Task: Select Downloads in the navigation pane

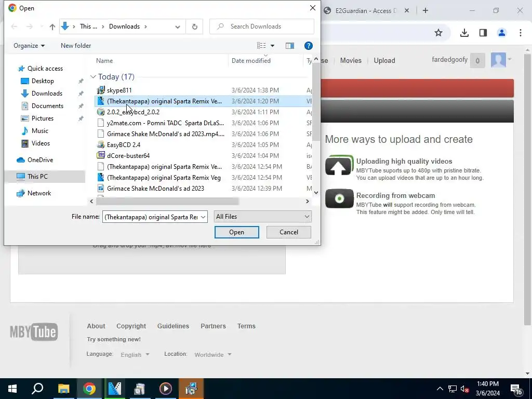Action: pos(47,94)
